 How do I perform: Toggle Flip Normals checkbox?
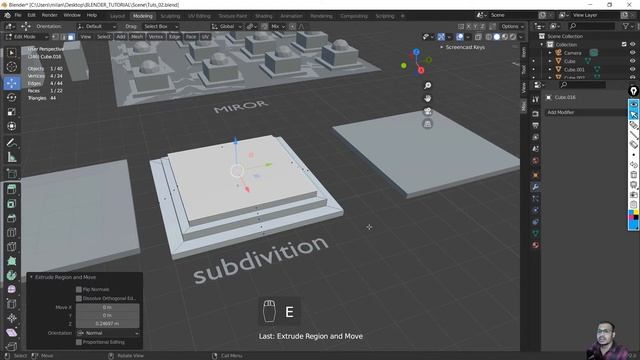[x=79, y=289]
